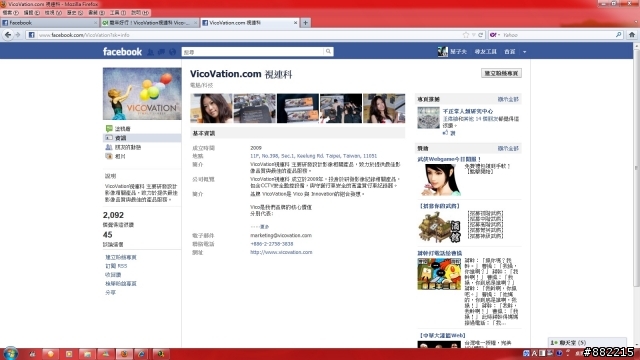The image size is (640, 360).
Task: Submit Facebook search with magnifier button
Action: (328, 51)
